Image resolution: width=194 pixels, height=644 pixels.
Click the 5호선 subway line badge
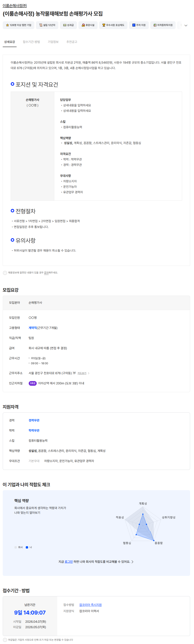click(x=33, y=383)
